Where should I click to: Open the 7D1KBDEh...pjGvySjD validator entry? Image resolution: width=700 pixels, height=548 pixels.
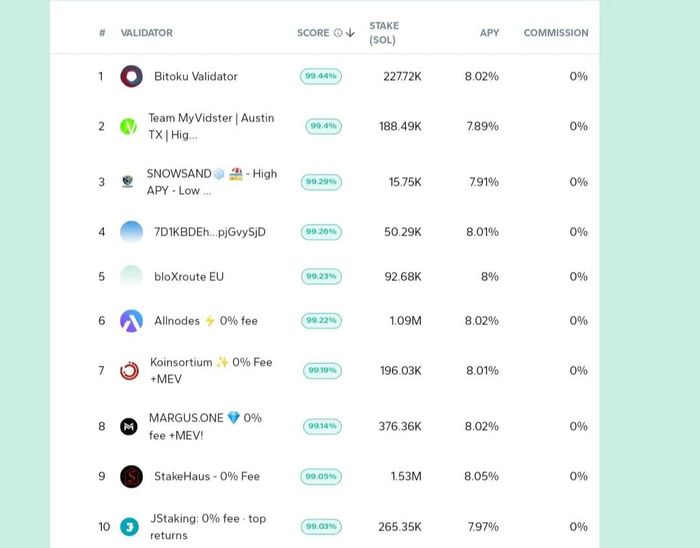pos(210,232)
